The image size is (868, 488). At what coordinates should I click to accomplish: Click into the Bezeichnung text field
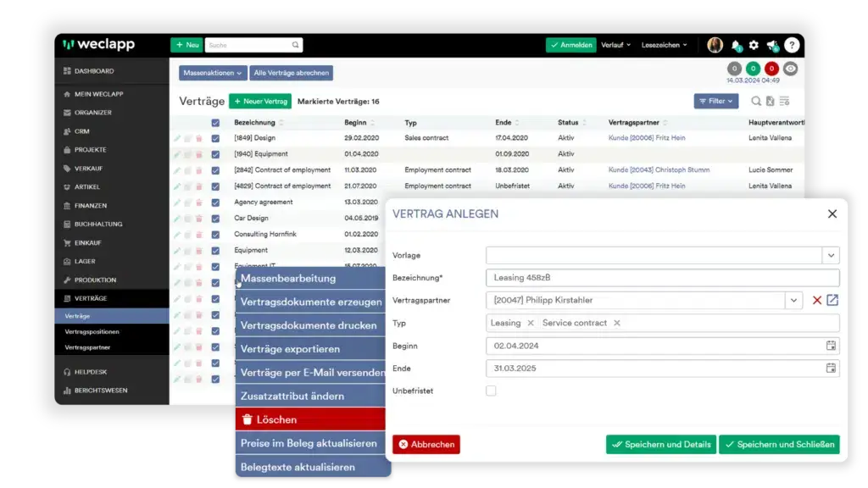point(662,278)
